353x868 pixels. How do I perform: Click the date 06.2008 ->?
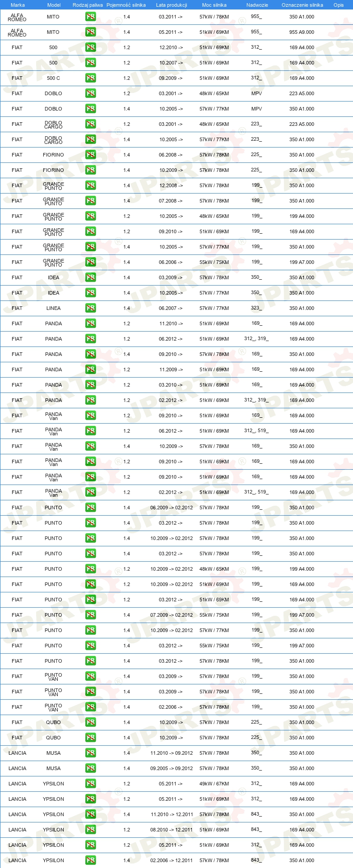171,155
